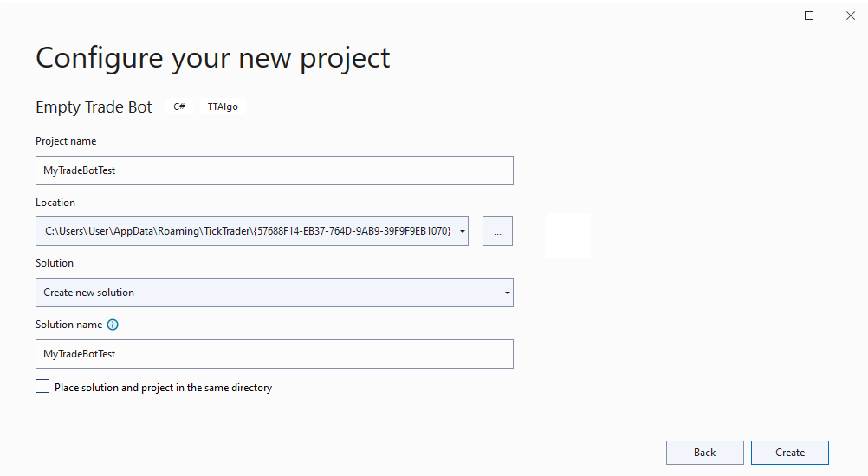Click the Solution label above the dropdown
The image size is (868, 476).
(x=55, y=263)
